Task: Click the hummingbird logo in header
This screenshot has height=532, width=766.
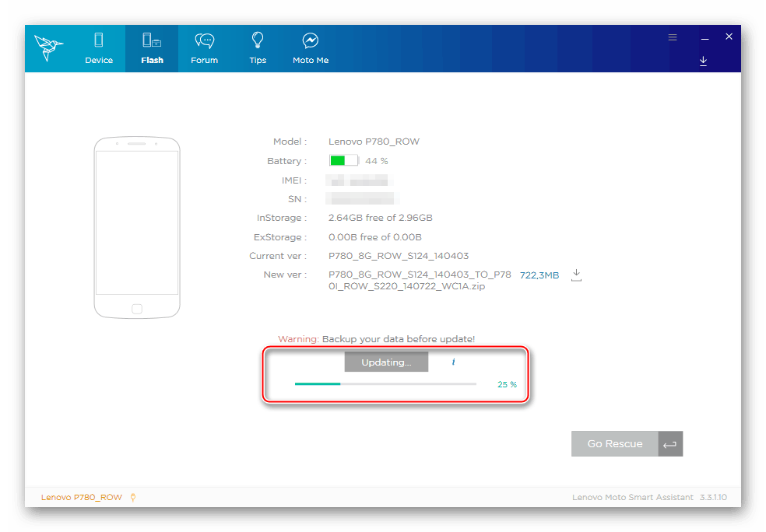Action: (49, 48)
